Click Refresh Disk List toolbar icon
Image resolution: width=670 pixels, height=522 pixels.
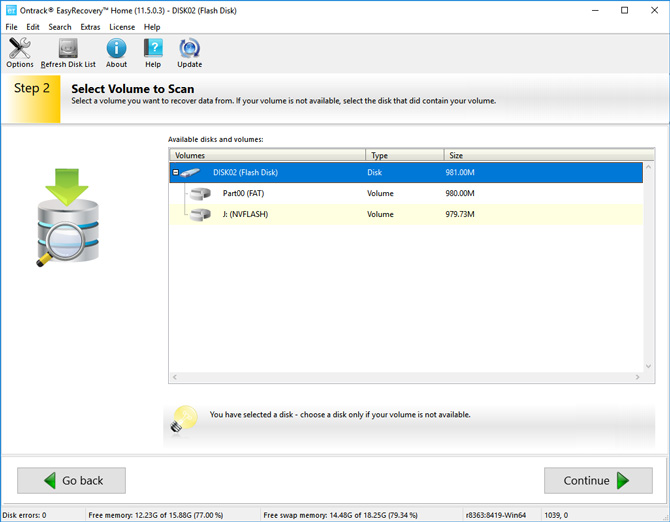68,48
